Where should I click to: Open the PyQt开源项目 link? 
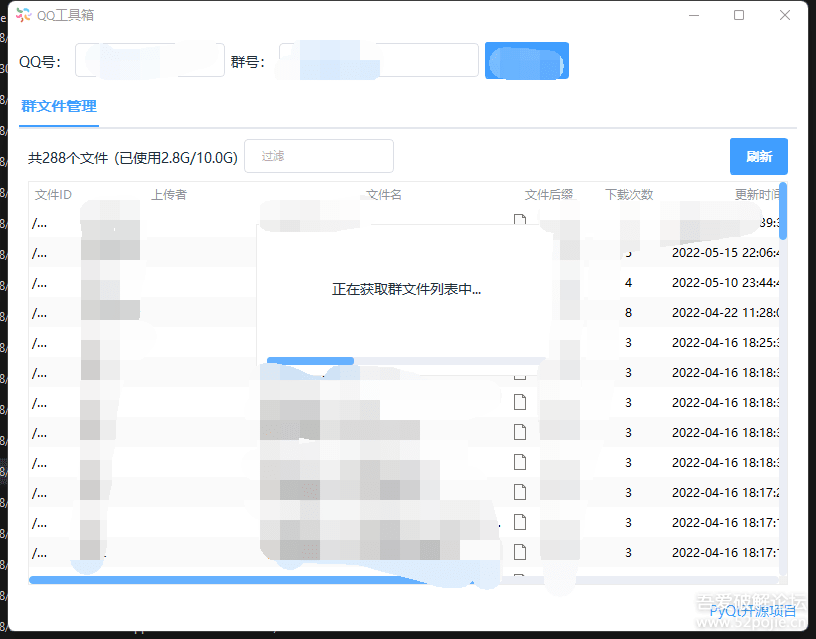pyautogui.click(x=753, y=610)
